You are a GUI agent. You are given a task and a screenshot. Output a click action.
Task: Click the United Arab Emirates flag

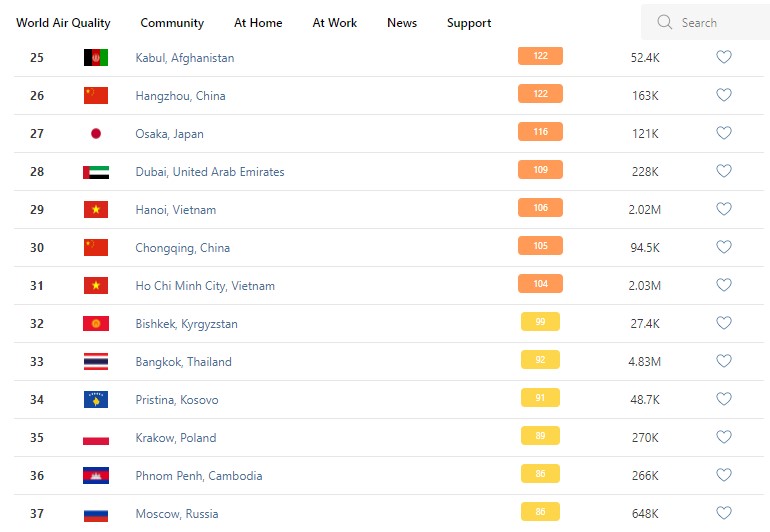96,172
